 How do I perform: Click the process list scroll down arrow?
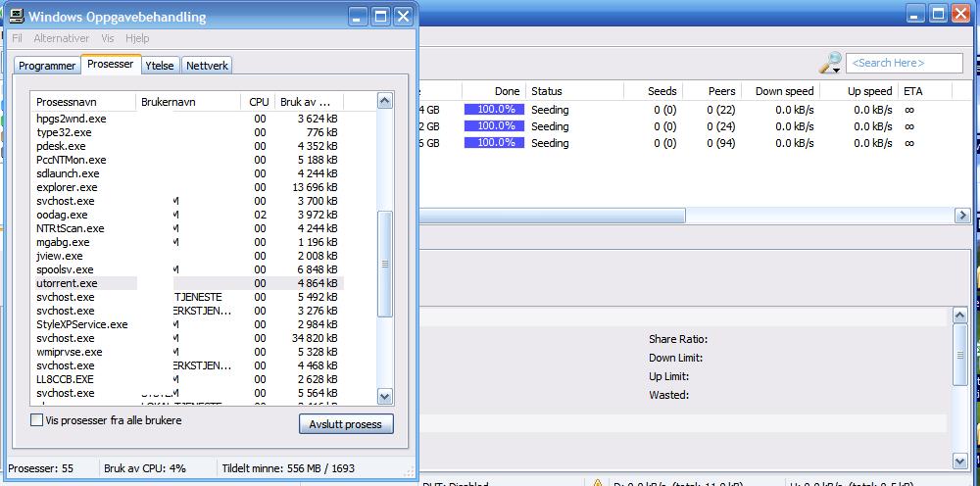pos(385,396)
